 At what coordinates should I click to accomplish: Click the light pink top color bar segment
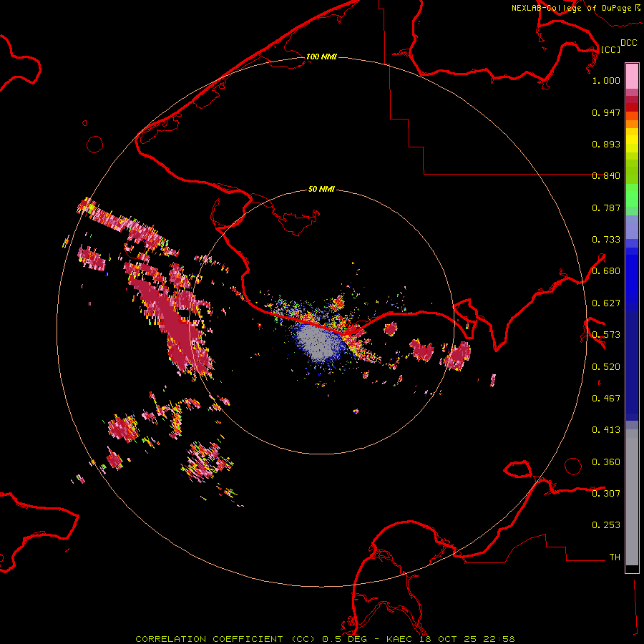pyautogui.click(x=632, y=76)
